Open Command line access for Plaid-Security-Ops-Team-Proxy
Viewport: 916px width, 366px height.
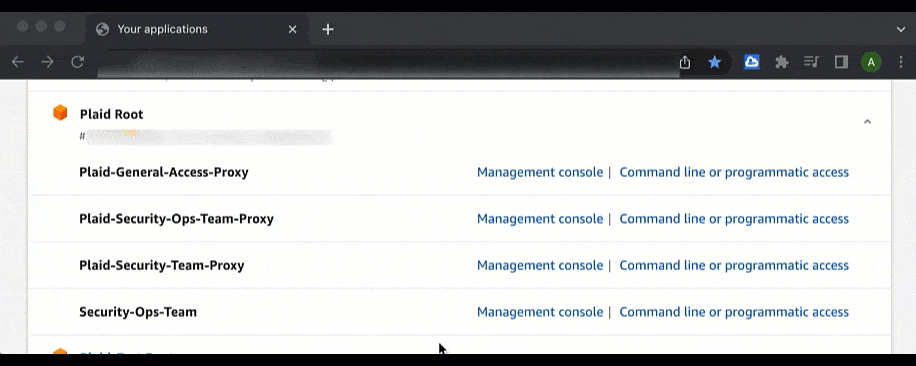point(734,219)
